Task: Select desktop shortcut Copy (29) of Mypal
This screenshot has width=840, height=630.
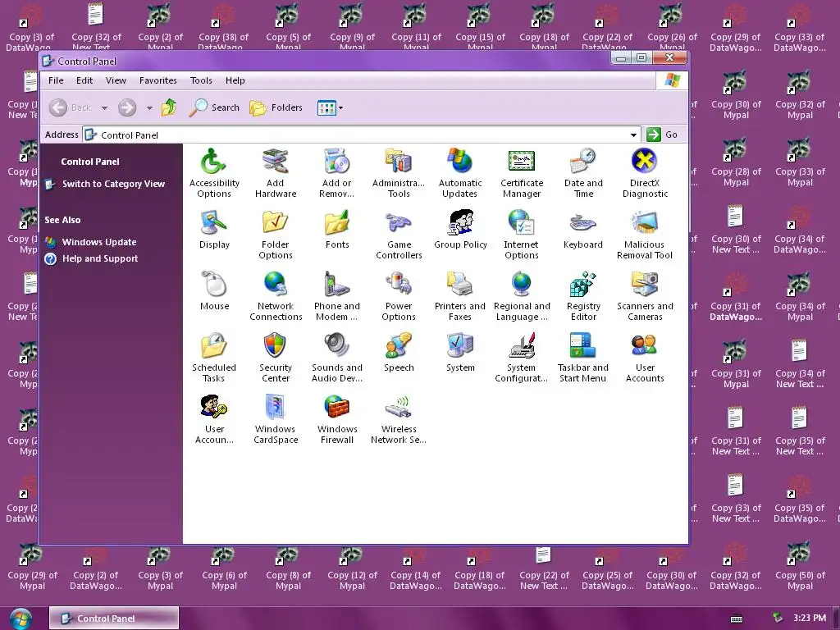Action: (32, 568)
